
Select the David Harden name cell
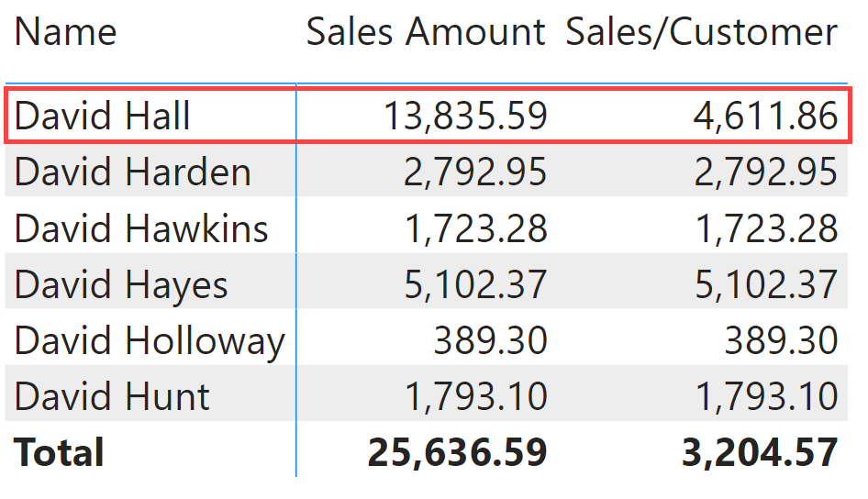[132, 172]
